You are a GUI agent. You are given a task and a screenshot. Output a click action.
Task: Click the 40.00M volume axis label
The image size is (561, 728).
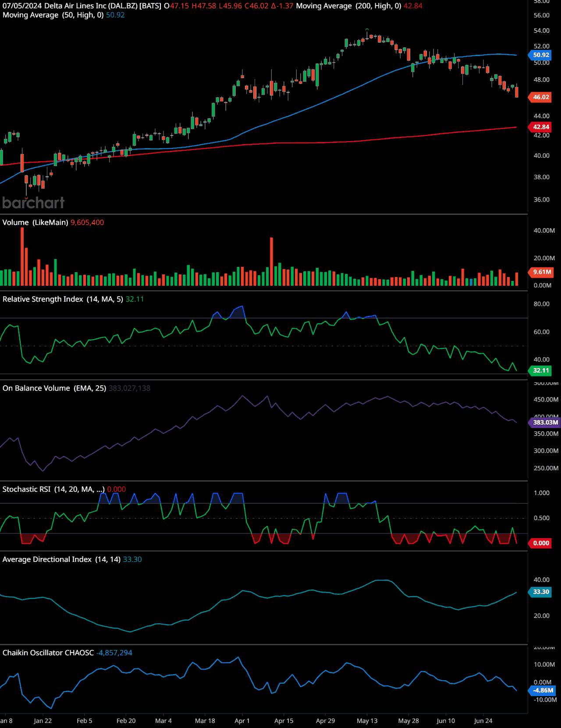[544, 231]
